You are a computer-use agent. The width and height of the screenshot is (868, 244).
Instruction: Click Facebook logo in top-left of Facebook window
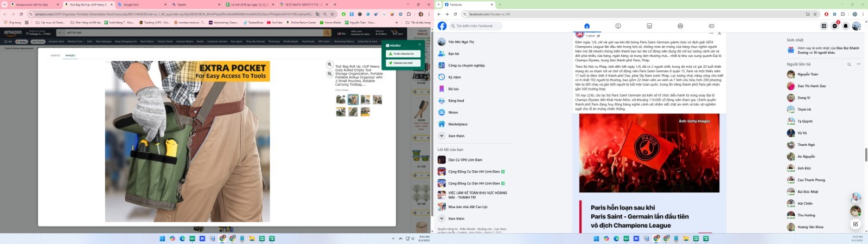[442, 26]
